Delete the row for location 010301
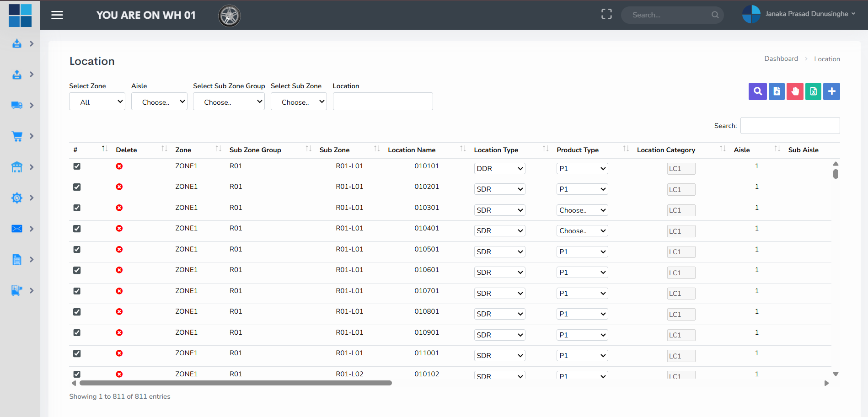Viewport: 868px width, 417px height. tap(119, 208)
